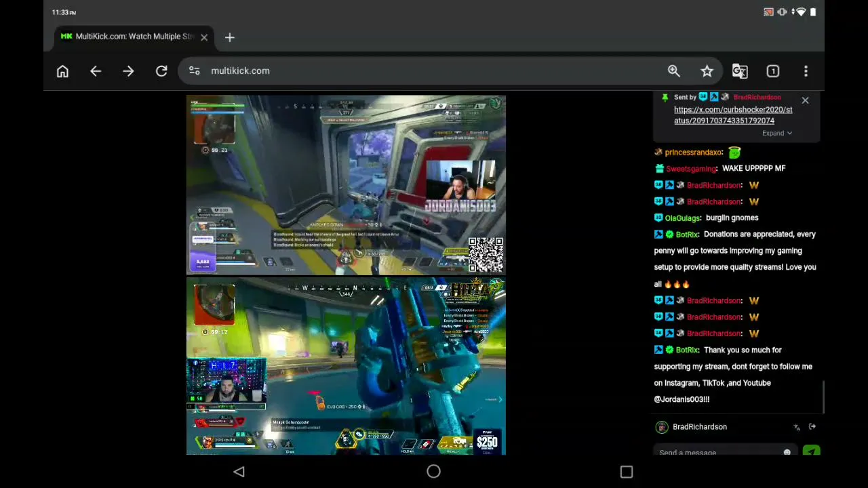Screen dimensions: 868x488
Task: Click the $250 prize badge on bottom stream
Action: (487, 441)
